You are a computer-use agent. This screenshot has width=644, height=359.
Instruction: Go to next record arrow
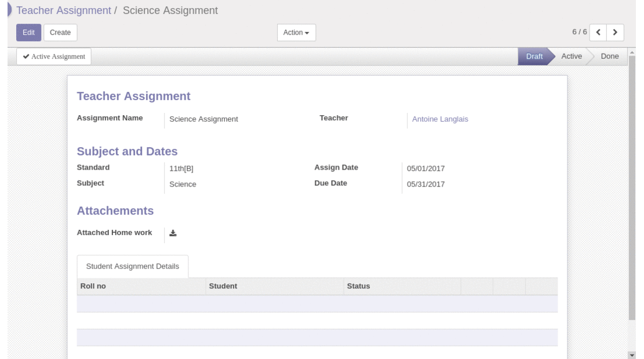pos(615,32)
